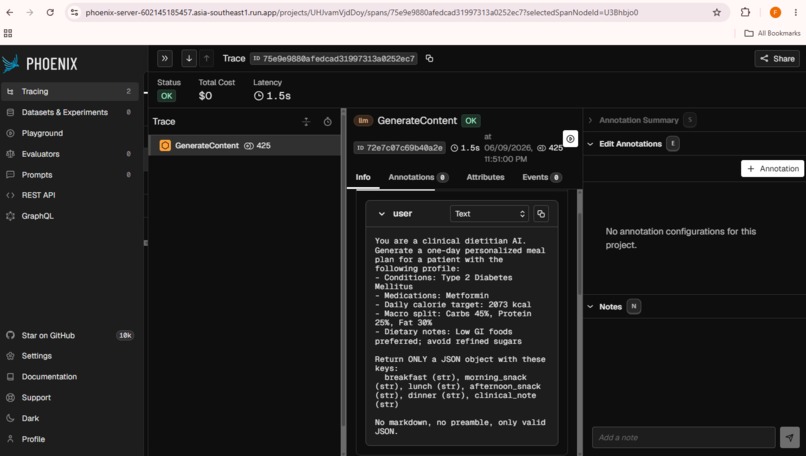Go to previous trace with up arrow
This screenshot has width=806, height=456.
(x=207, y=59)
